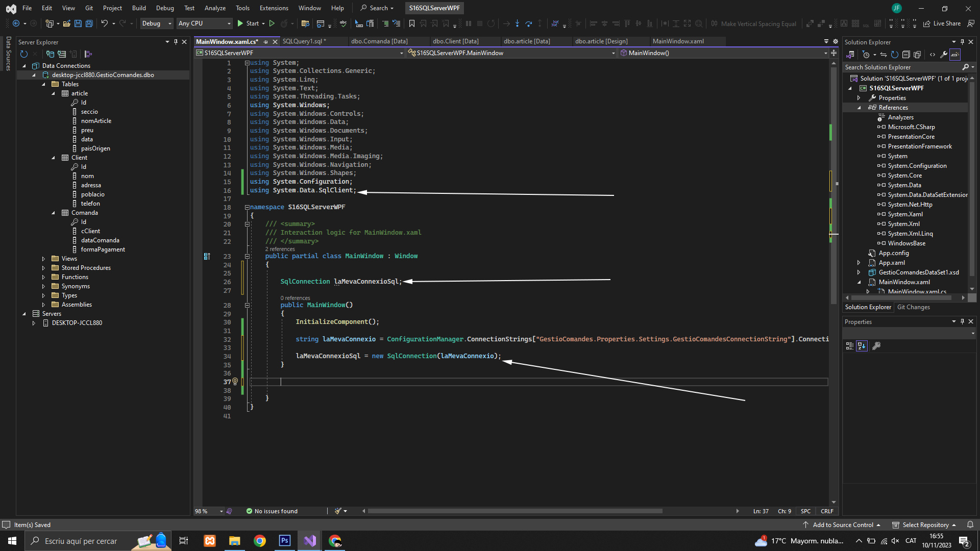Toggle Alphabetical sorting in Properties panel
Image resolution: width=980 pixels, height=551 pixels.
tap(862, 346)
